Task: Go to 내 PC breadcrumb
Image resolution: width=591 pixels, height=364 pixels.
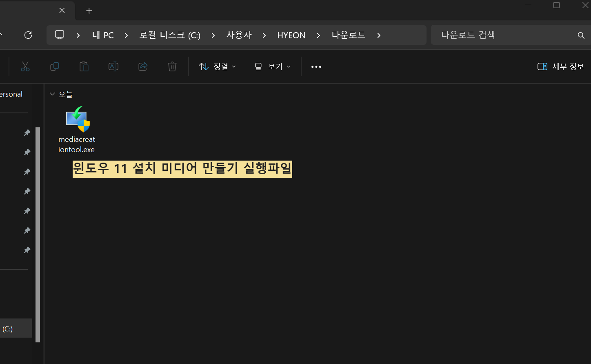Action: tap(103, 35)
